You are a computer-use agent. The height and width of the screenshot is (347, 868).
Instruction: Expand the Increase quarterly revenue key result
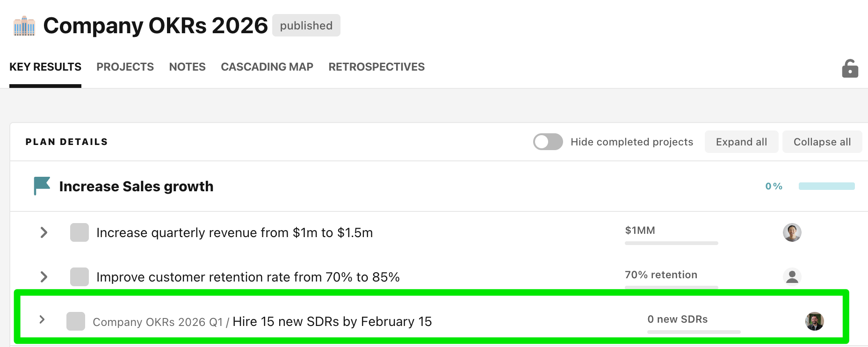[44, 232]
